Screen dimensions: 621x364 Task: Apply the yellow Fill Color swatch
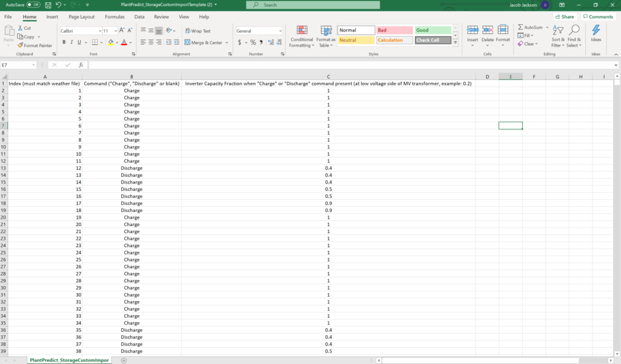tap(111, 42)
